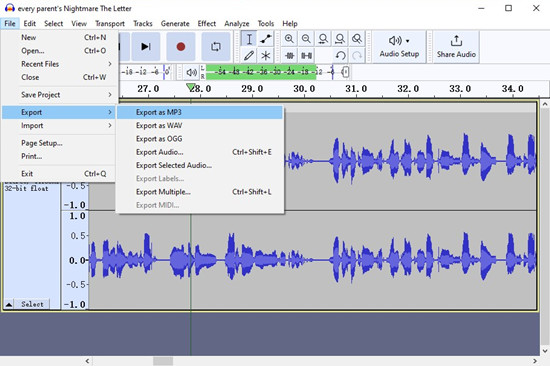Screen dimensions: 550x366
Task: Select Export Audio... entry
Action: [x=200, y=152]
